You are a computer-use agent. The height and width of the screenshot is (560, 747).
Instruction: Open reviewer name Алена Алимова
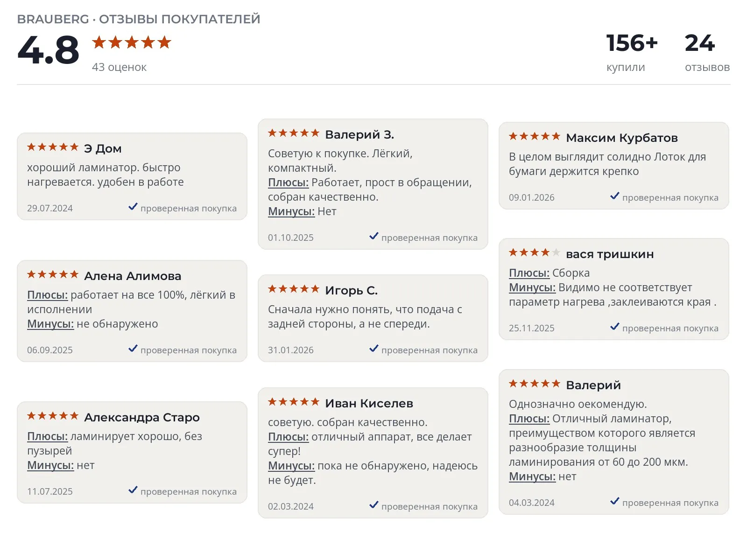point(133,276)
